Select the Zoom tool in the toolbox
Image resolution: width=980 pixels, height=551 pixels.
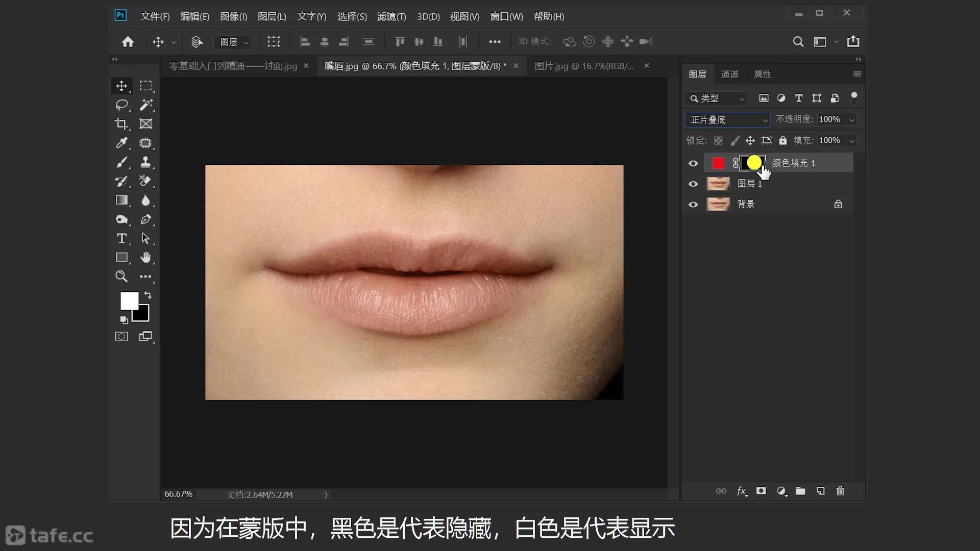(121, 277)
